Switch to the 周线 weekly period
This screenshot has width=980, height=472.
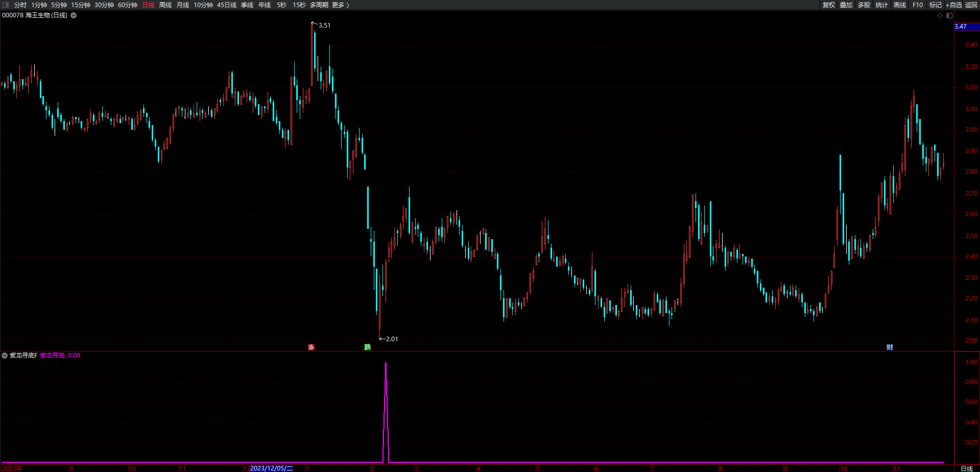pos(165,5)
